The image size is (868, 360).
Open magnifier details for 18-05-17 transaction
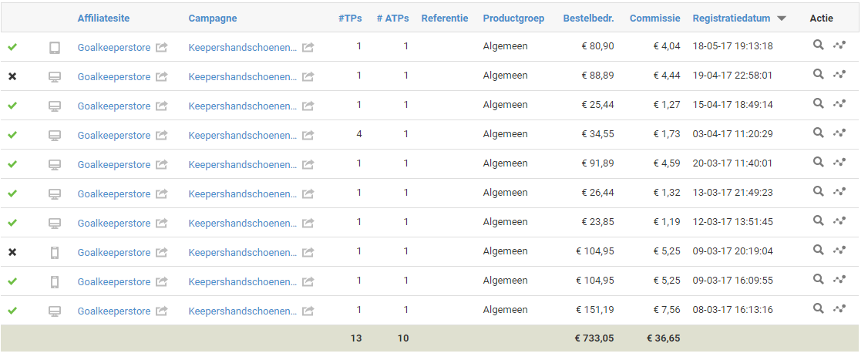click(818, 45)
